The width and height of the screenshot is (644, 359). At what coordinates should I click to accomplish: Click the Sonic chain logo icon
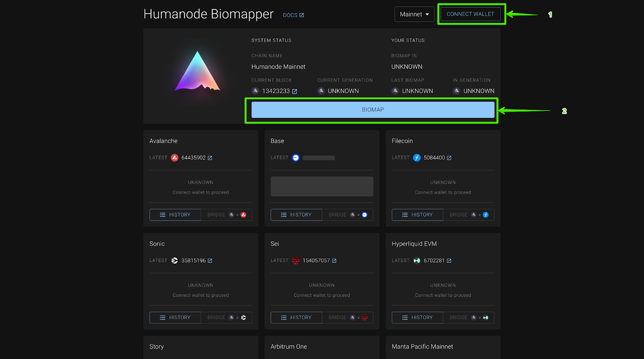point(174,261)
